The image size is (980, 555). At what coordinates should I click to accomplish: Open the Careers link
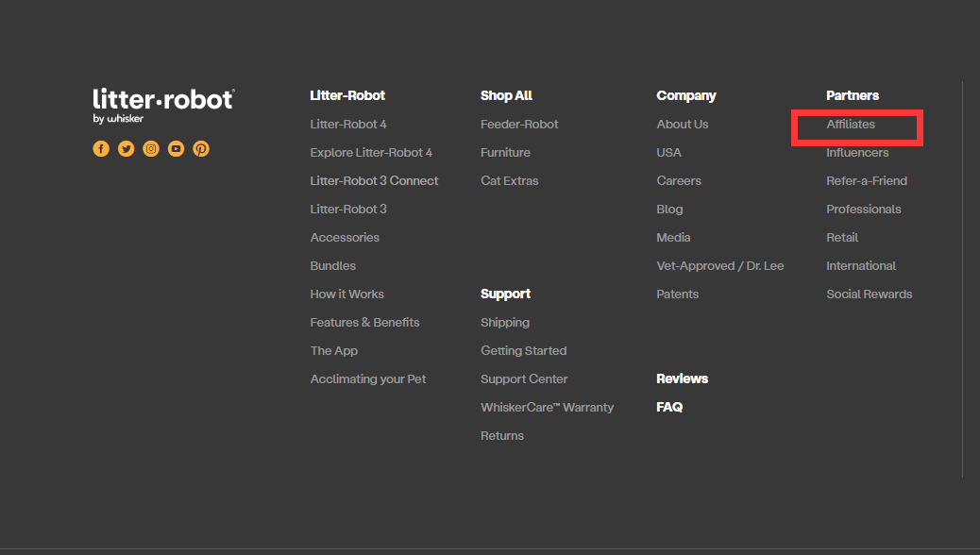click(679, 181)
